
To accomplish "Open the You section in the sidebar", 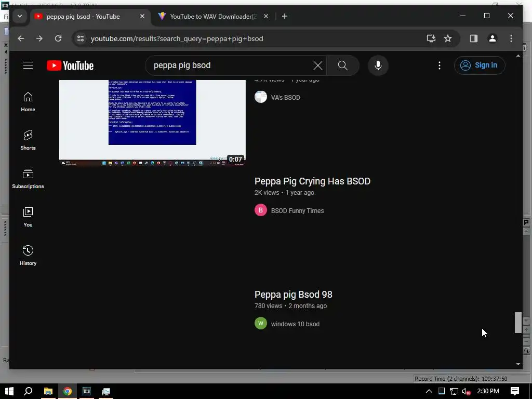I will pos(28,217).
